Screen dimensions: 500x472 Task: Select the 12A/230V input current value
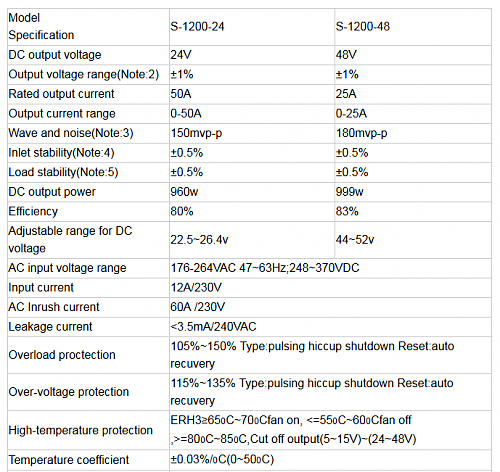[196, 288]
